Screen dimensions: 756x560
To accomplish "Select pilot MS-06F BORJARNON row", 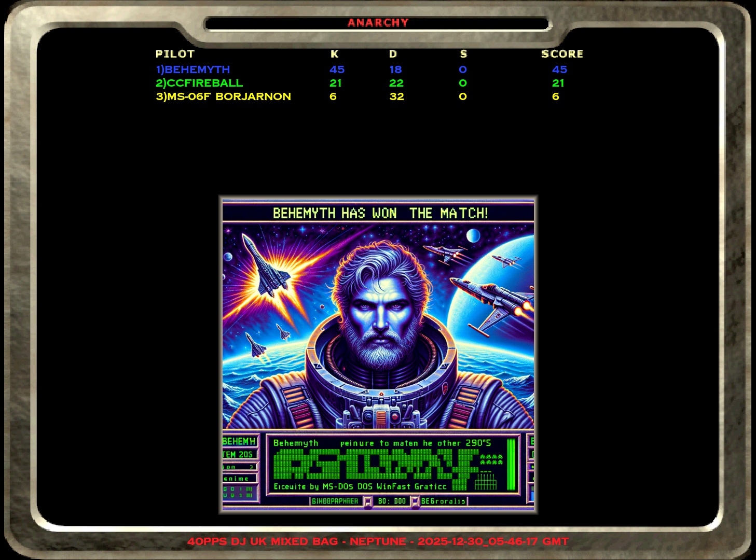I will [223, 96].
